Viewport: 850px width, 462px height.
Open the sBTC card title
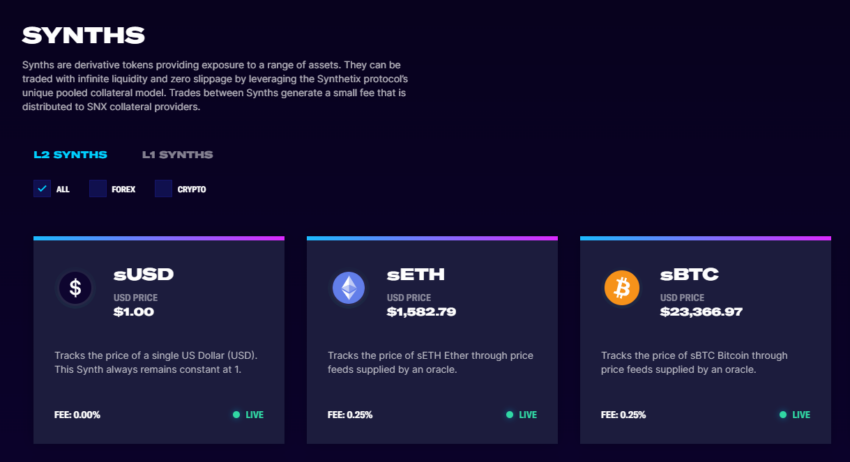point(689,274)
